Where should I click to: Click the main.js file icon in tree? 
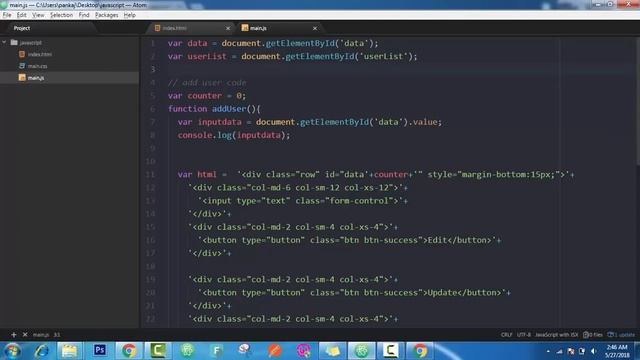pyautogui.click(x=22, y=77)
